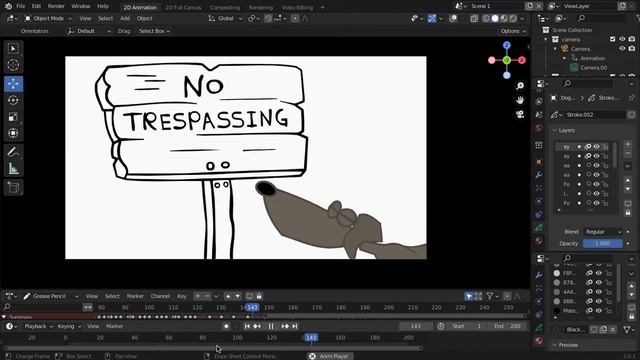640x360 pixels.
Task: Switch to the Video Editing workspace tab
Action: coord(297,7)
